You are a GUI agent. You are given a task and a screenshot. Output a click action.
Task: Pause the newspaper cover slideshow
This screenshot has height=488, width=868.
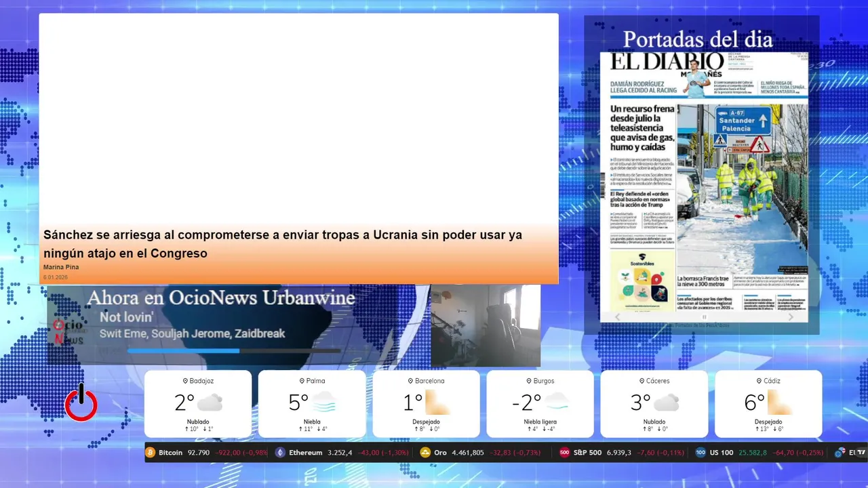pyautogui.click(x=704, y=317)
